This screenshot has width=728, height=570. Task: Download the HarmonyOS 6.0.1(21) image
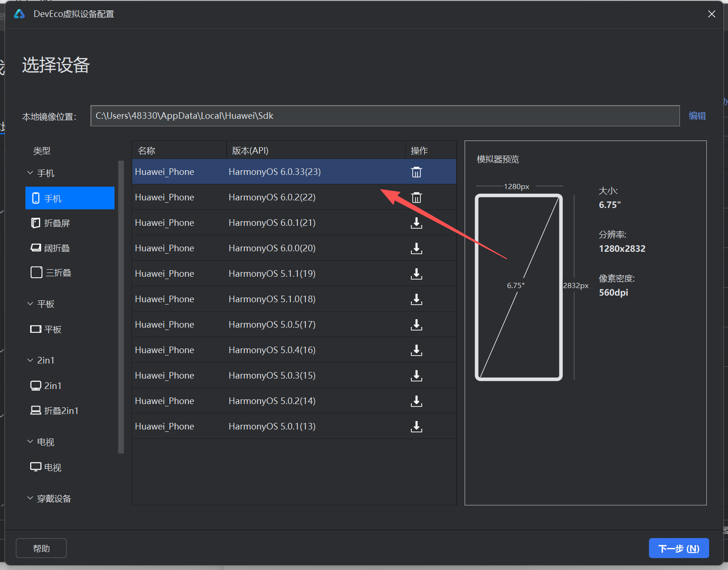coord(417,223)
